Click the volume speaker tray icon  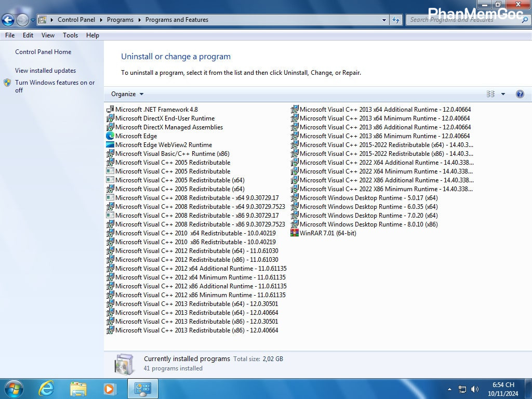coord(474,389)
